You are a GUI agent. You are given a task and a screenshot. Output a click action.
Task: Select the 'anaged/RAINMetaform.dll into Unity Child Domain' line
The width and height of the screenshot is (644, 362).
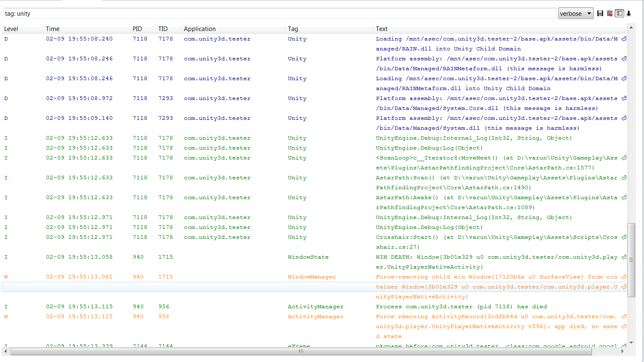pos(463,88)
